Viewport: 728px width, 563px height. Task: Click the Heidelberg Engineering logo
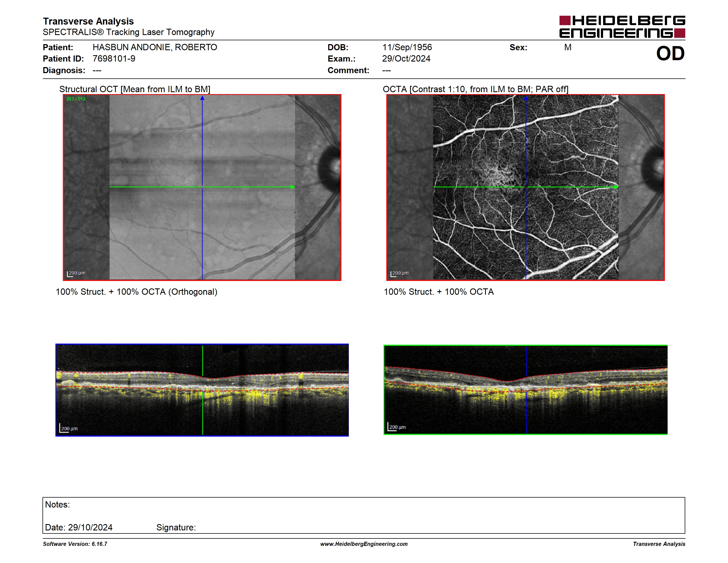(622, 27)
